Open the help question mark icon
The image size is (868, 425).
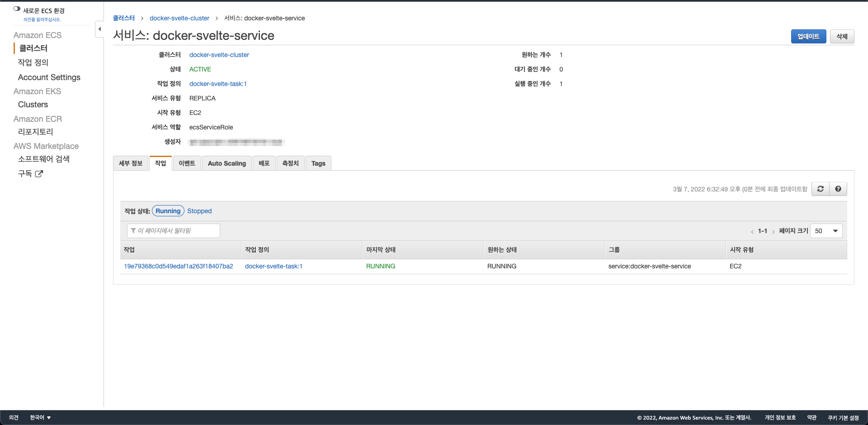[838, 189]
